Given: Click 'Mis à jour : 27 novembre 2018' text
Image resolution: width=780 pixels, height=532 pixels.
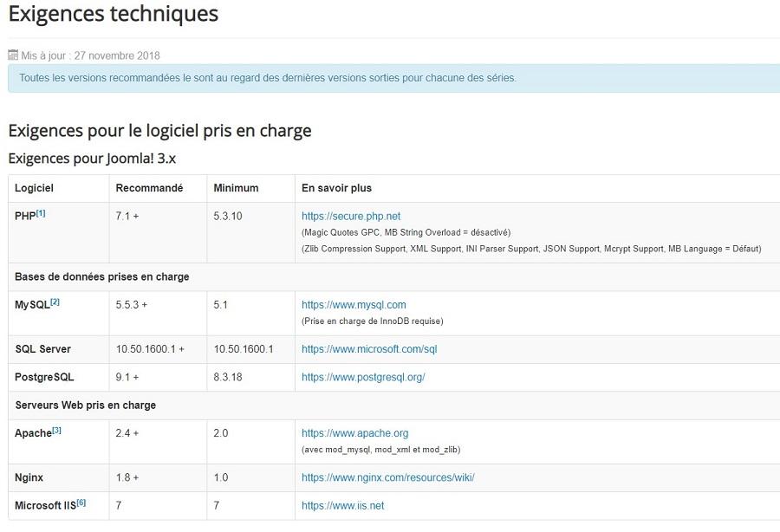Looking at the screenshot, I should point(90,55).
